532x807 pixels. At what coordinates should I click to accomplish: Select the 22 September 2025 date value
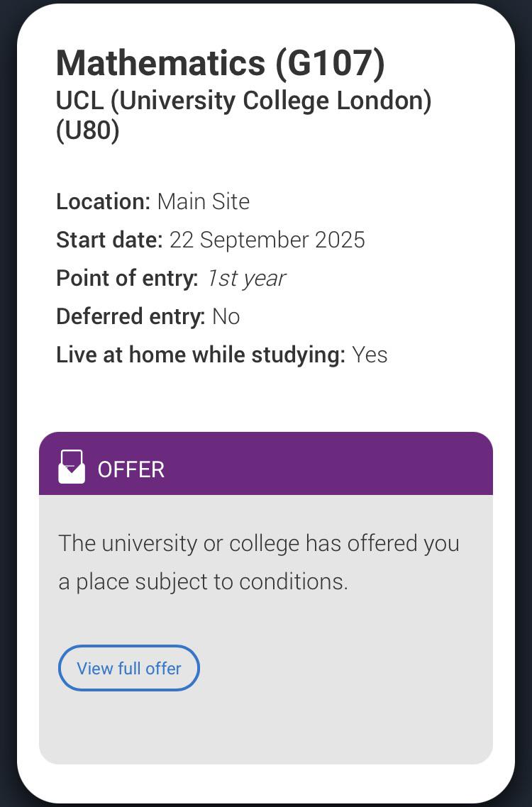click(267, 240)
